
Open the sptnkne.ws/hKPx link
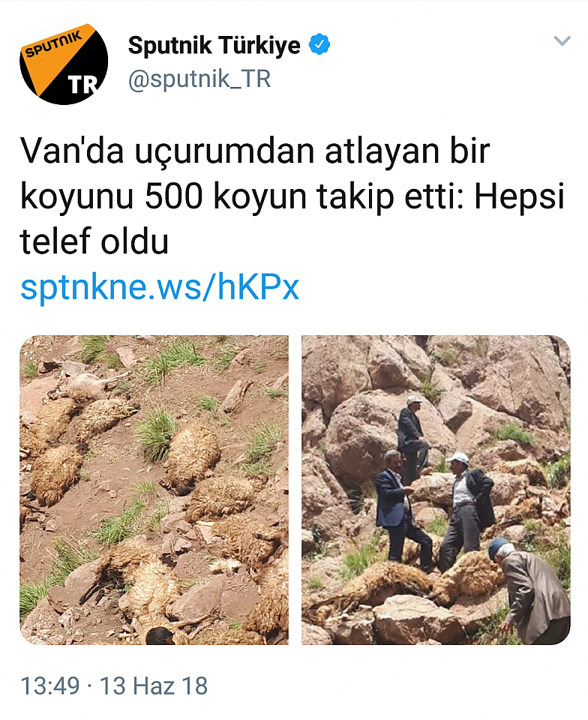160,287
